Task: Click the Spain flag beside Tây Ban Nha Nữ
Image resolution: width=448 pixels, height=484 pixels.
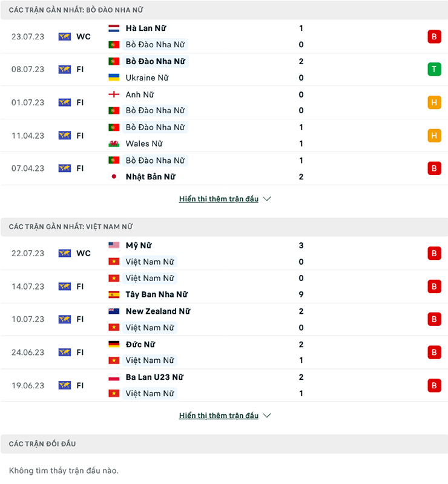Action: coord(114,294)
